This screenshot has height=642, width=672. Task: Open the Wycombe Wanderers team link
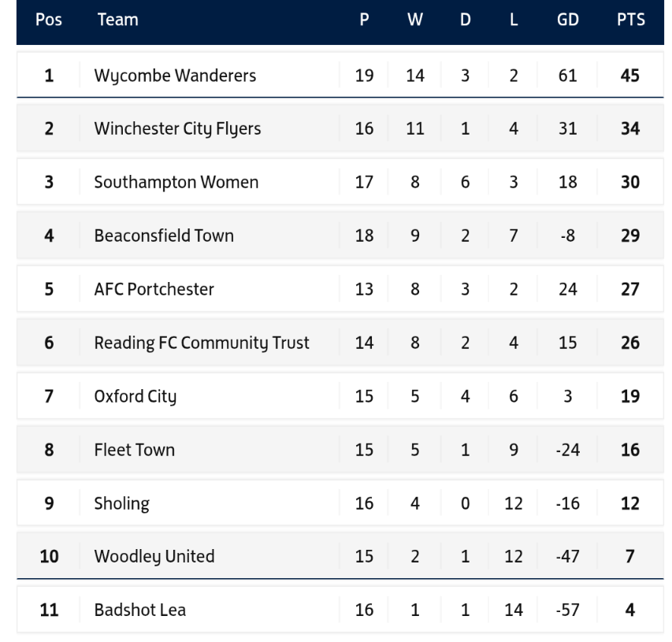(175, 76)
